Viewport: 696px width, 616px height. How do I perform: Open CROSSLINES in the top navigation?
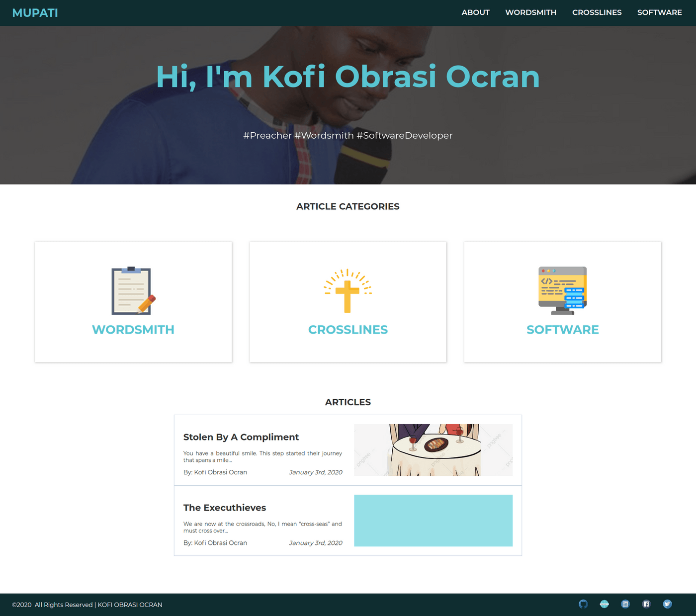(597, 12)
